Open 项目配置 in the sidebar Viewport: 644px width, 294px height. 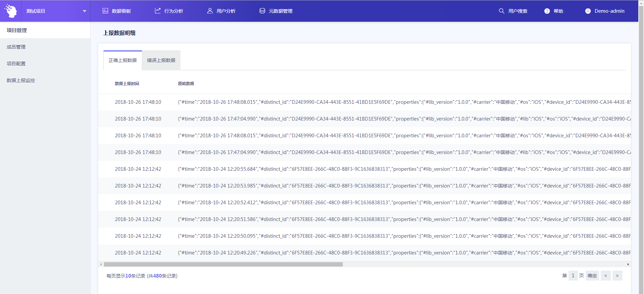point(16,64)
